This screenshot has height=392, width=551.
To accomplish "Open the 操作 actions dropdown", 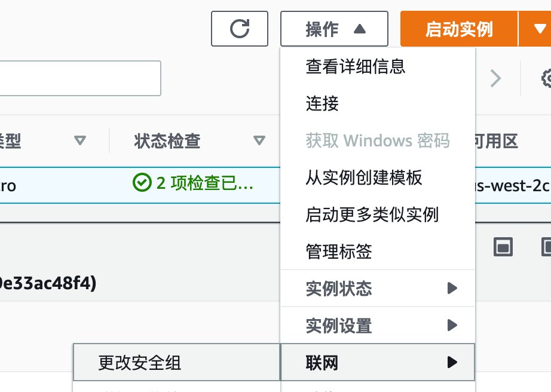I will 334,29.
